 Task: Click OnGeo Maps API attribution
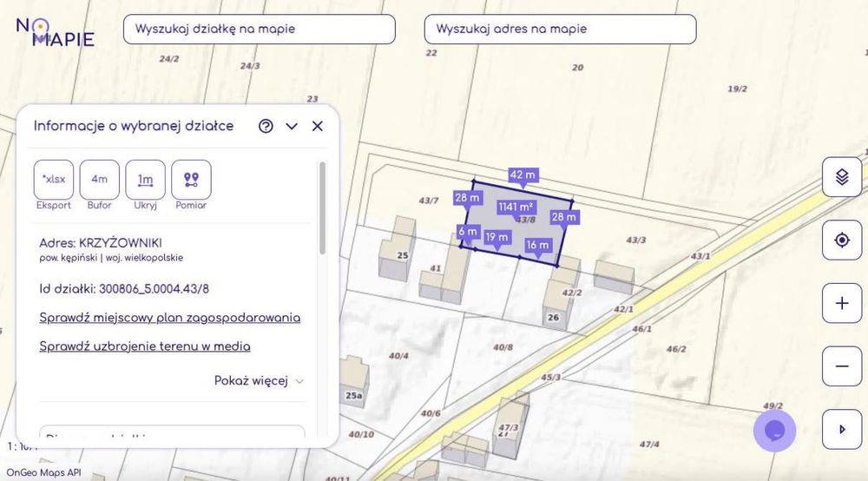coord(43,472)
